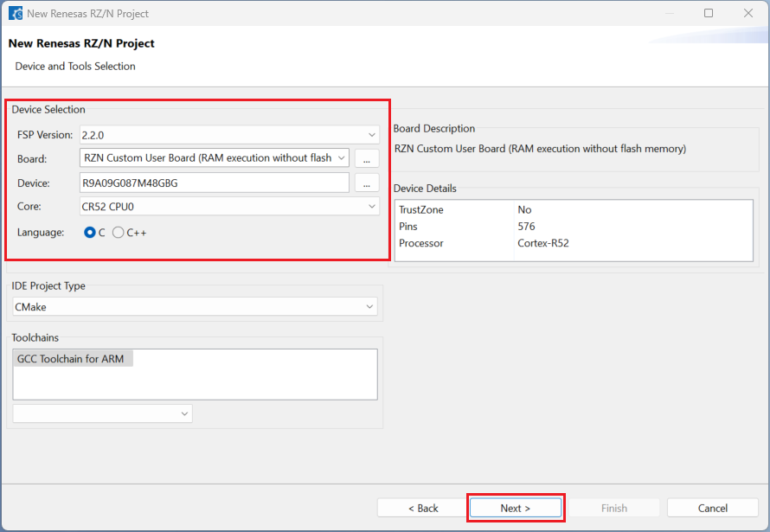Viewport: 770px width, 532px height.
Task: Open the empty dropdown below Toolchains list
Action: tap(103, 413)
